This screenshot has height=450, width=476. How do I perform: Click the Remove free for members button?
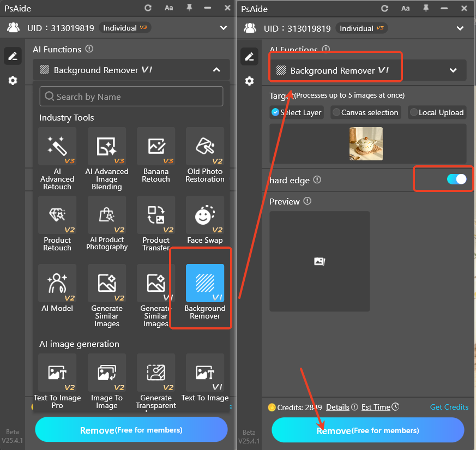click(368, 430)
